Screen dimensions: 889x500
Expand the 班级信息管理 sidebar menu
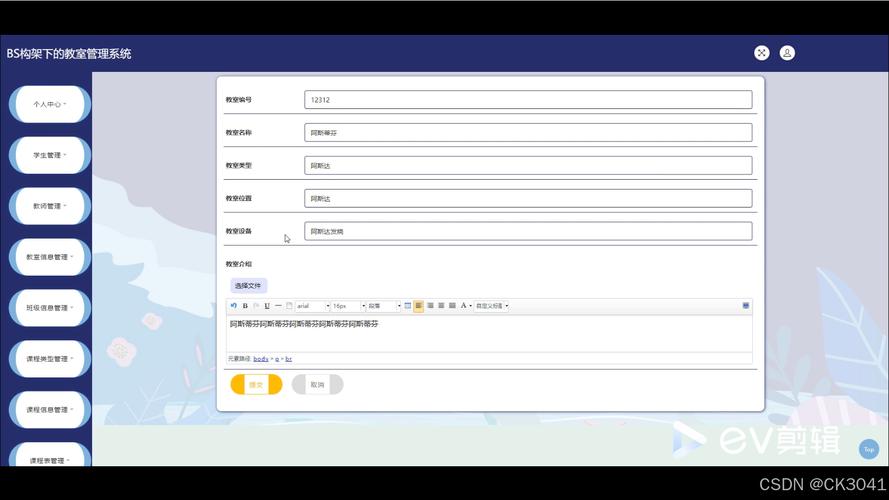coord(50,308)
